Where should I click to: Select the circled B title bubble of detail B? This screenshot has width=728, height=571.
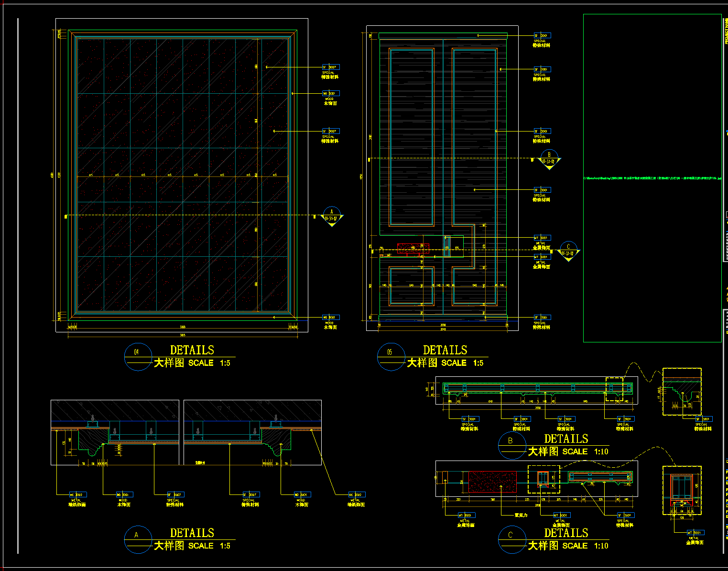coord(511,446)
